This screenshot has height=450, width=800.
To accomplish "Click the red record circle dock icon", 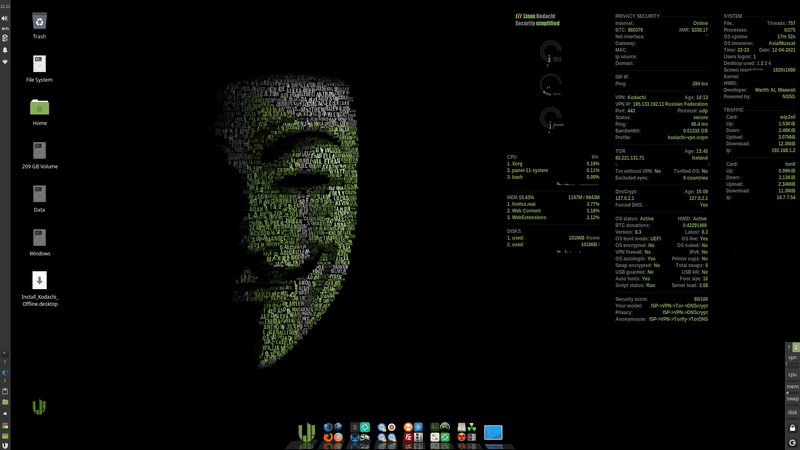I will (x=391, y=427).
